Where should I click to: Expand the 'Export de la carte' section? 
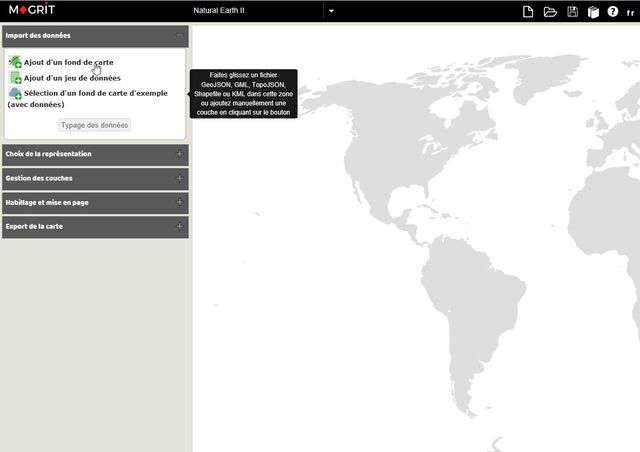pyautogui.click(x=179, y=226)
